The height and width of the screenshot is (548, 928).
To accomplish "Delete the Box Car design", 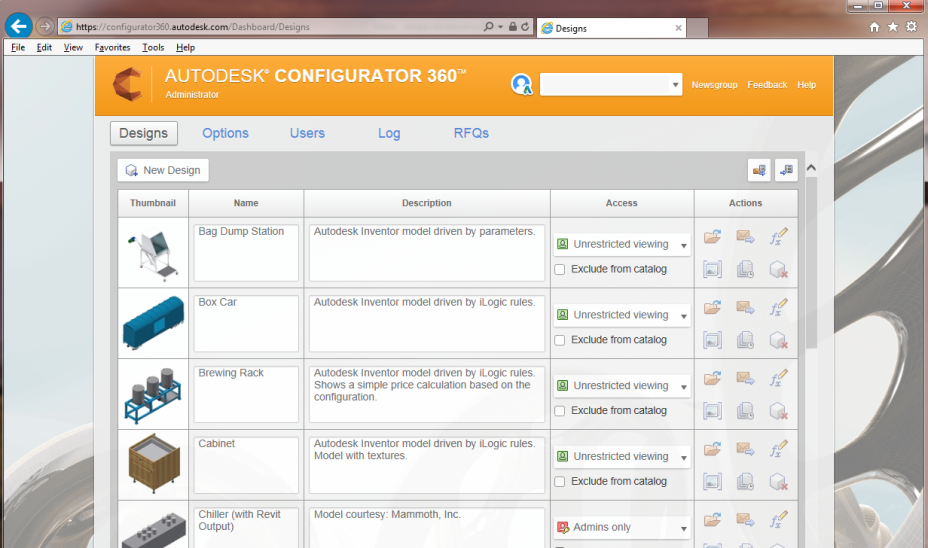I will [778, 341].
